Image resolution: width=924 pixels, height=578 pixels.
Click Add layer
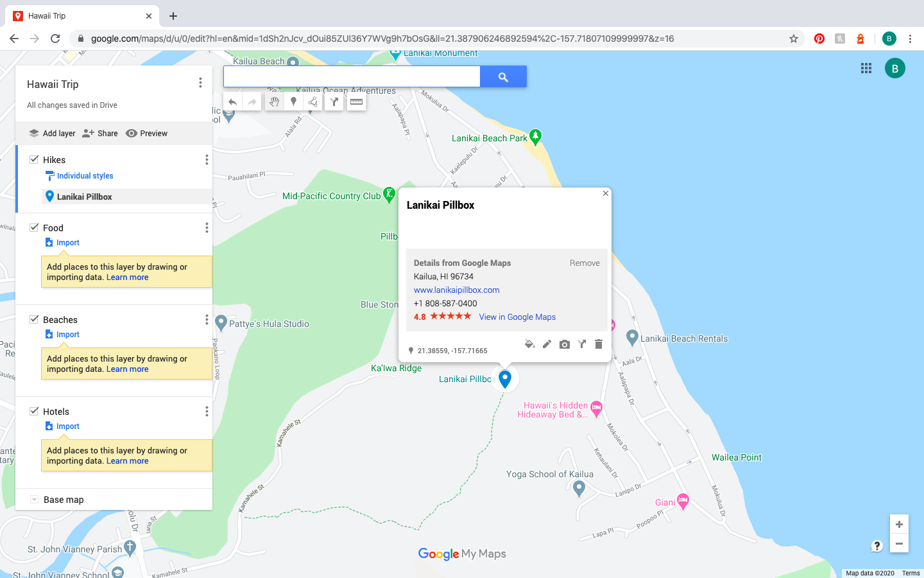[52, 134]
